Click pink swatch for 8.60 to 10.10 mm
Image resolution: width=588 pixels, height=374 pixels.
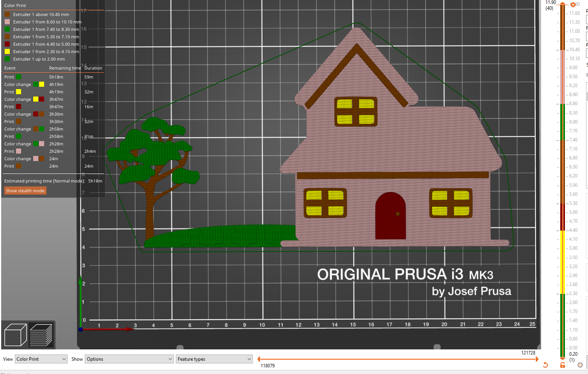point(7,22)
